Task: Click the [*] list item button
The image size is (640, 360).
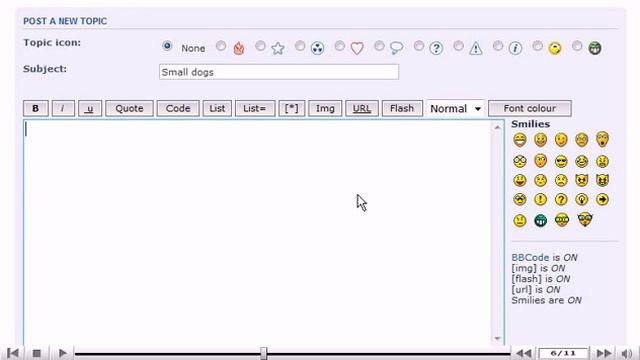Action: point(291,108)
